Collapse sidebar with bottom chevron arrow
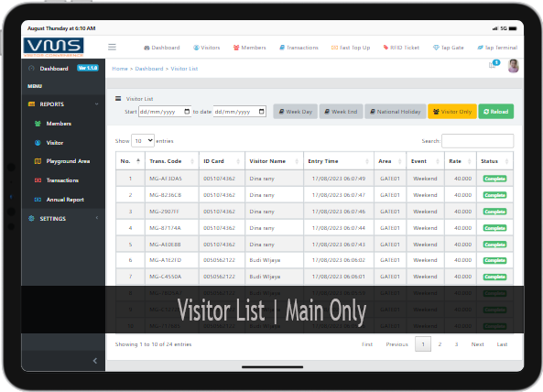543x392 pixels. (95, 361)
